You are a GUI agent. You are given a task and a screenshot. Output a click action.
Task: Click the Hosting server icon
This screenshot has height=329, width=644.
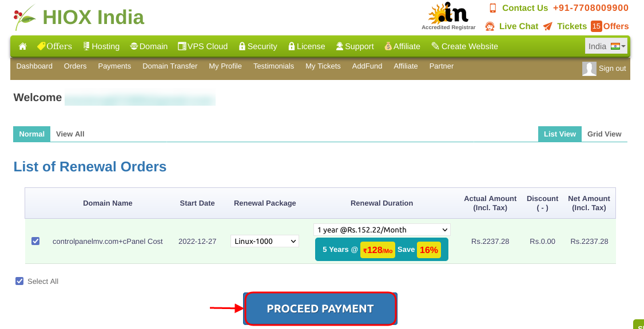[x=86, y=46]
